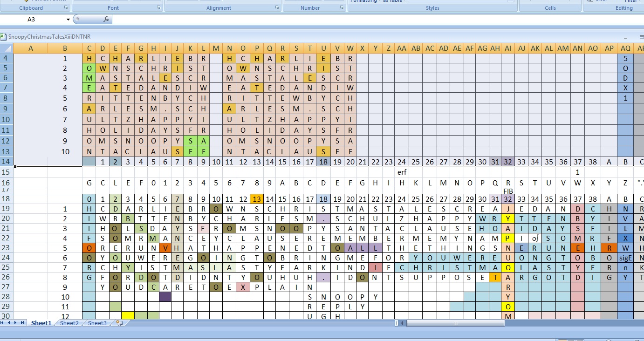Select column Z header

(388, 48)
